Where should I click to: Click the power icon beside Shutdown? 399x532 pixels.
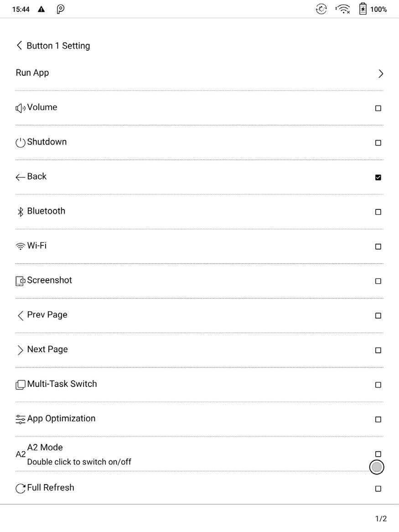[20, 143]
